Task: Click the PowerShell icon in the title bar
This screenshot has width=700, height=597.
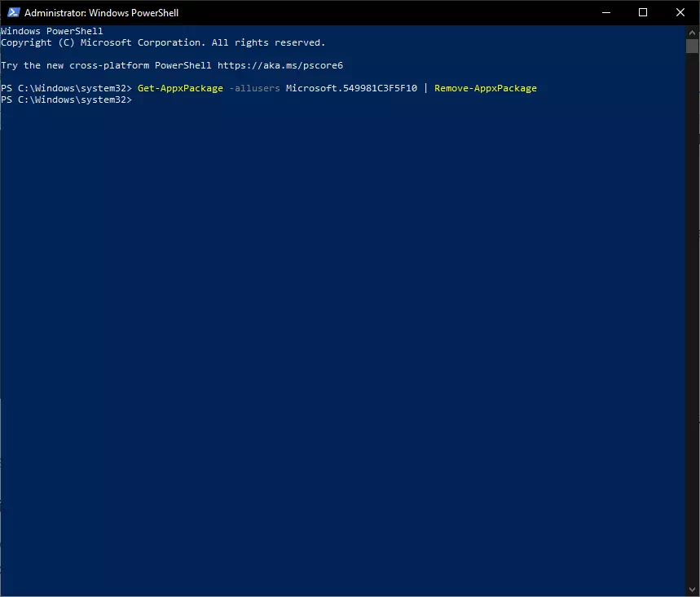Action: (13, 12)
